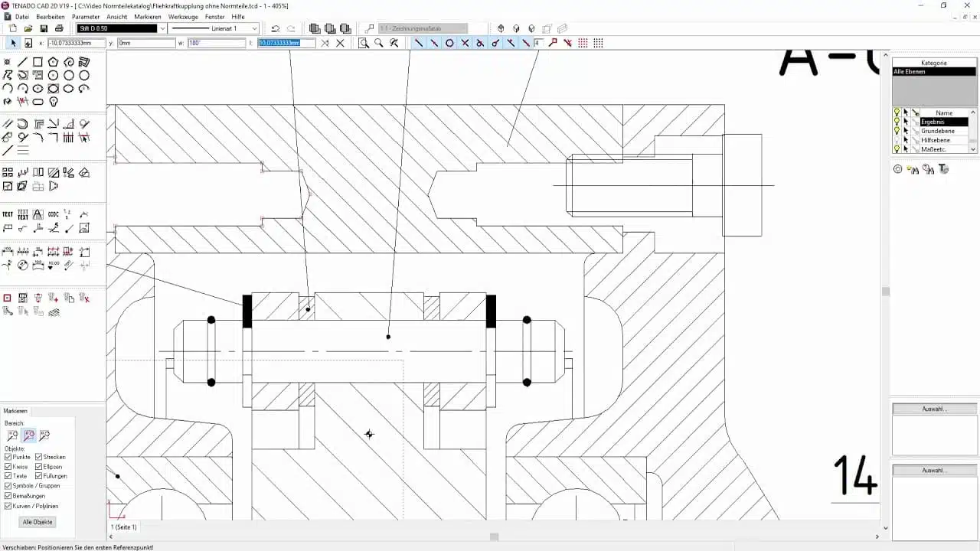Select the fillet corner tool
This screenshot has width=980, height=551.
click(38, 137)
